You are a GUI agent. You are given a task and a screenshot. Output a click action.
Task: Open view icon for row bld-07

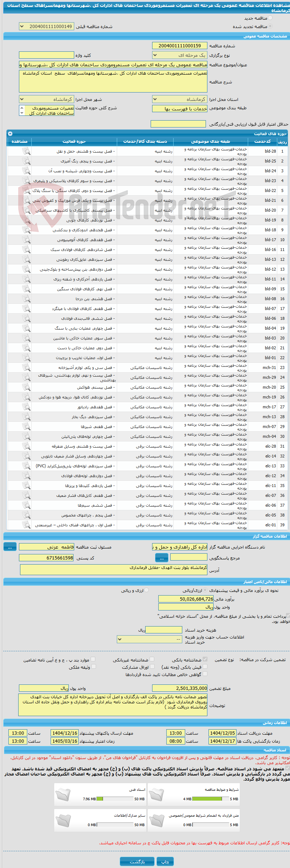click(26, 309)
